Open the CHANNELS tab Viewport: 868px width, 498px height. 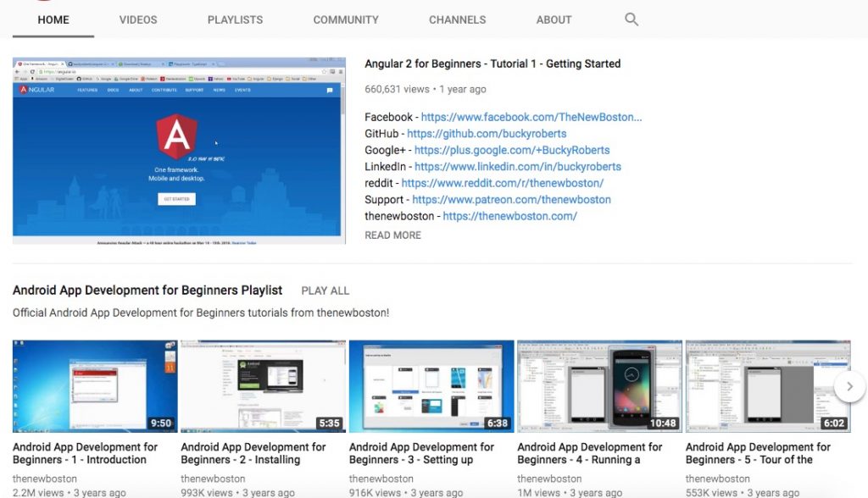pyautogui.click(x=457, y=19)
